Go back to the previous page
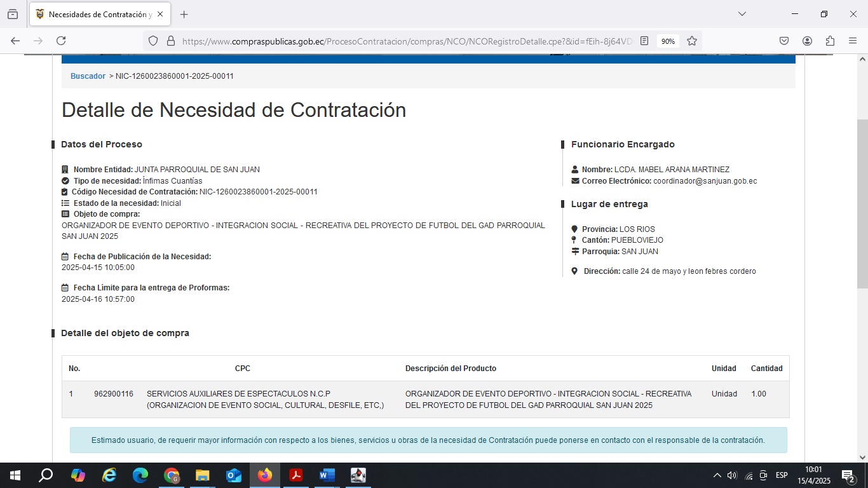The height and width of the screenshot is (488, 868). pos(15,41)
